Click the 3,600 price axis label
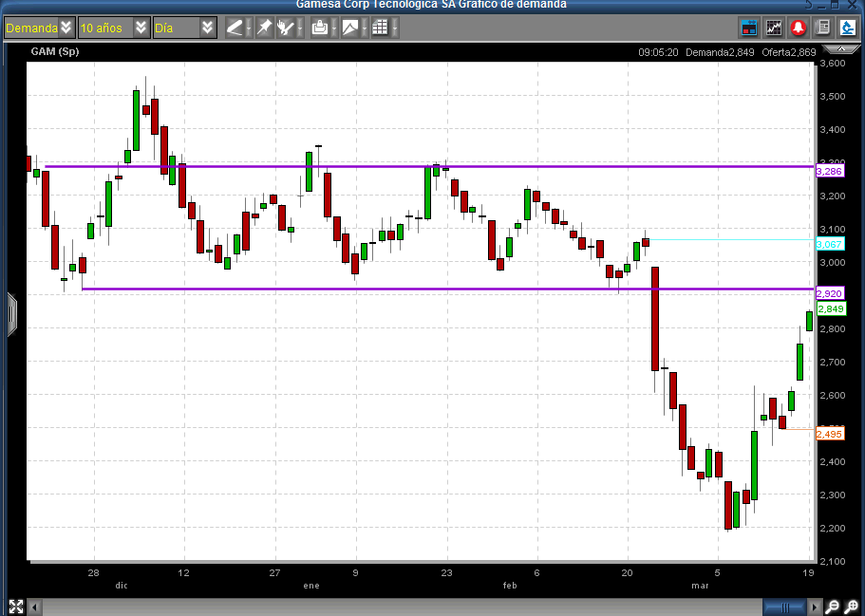This screenshot has height=616, width=865. click(833, 64)
